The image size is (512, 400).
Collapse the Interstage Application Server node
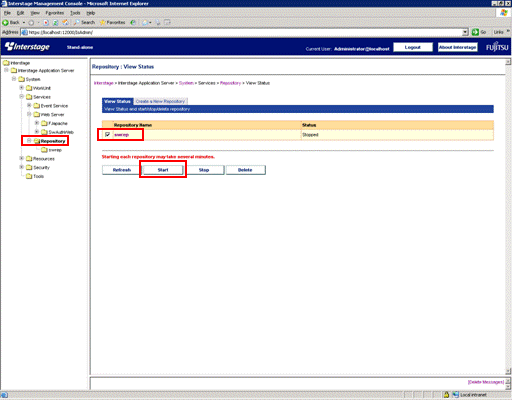click(x=6, y=70)
